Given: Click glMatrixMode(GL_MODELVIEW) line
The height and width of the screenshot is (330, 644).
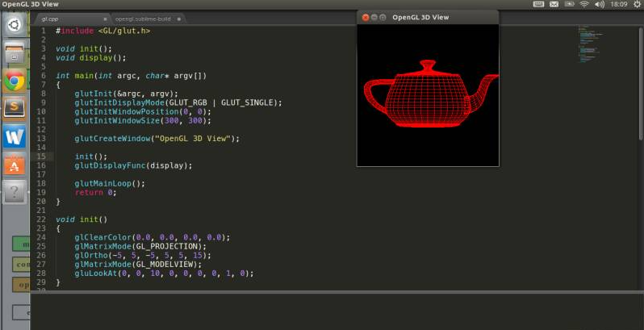Looking at the screenshot, I should click(138, 265).
